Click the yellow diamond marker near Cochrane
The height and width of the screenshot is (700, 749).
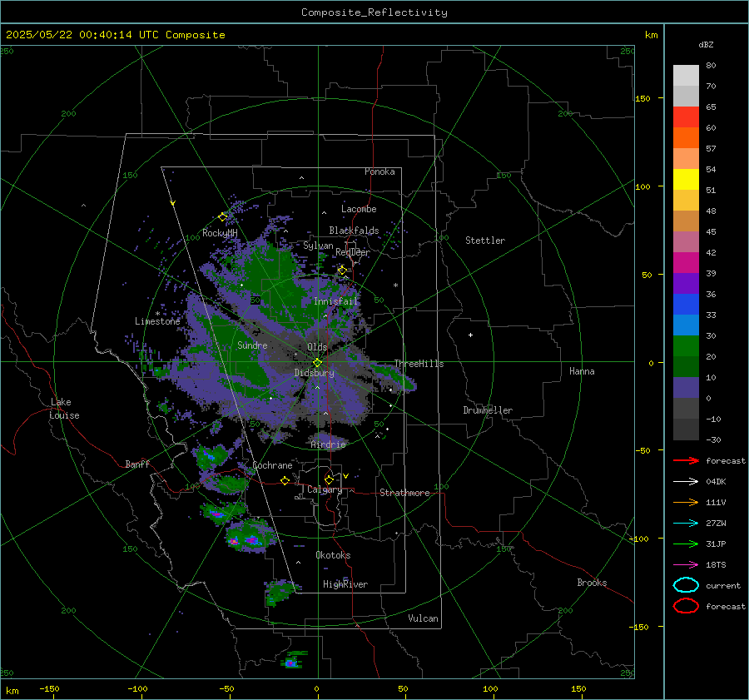pos(285,480)
